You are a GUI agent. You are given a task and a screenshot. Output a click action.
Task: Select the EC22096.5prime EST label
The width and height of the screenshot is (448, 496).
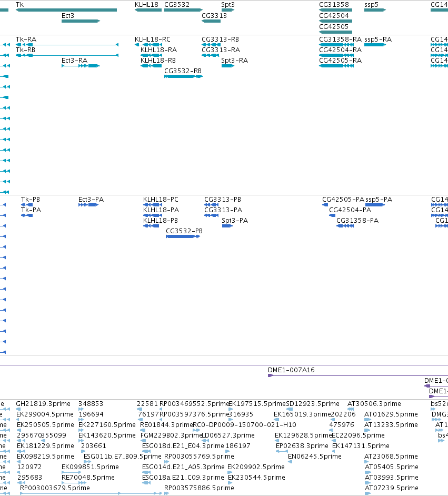pyautogui.click(x=358, y=435)
